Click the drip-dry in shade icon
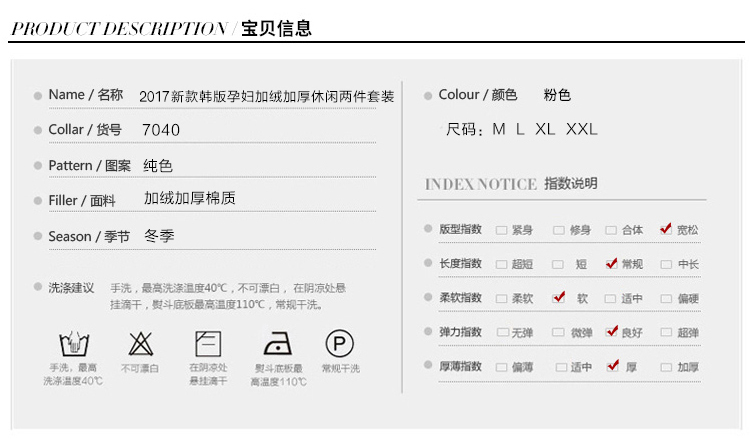750x443 pixels. pyautogui.click(x=208, y=344)
